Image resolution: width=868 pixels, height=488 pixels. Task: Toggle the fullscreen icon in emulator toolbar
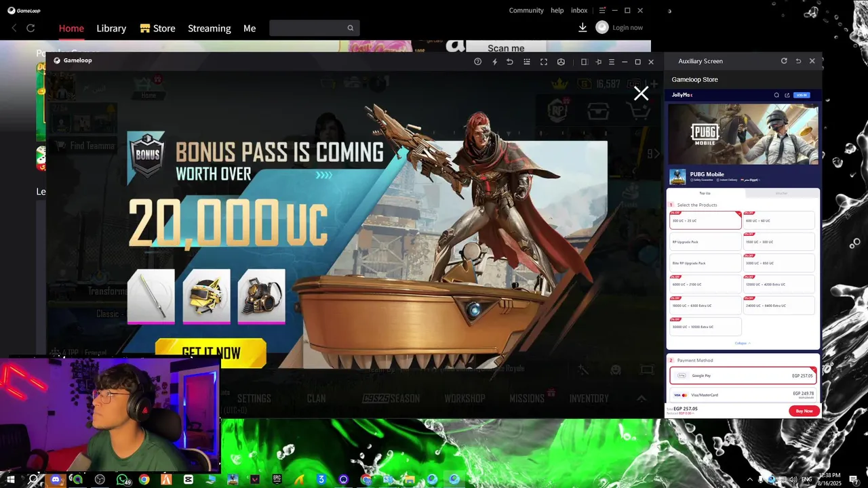pos(544,62)
